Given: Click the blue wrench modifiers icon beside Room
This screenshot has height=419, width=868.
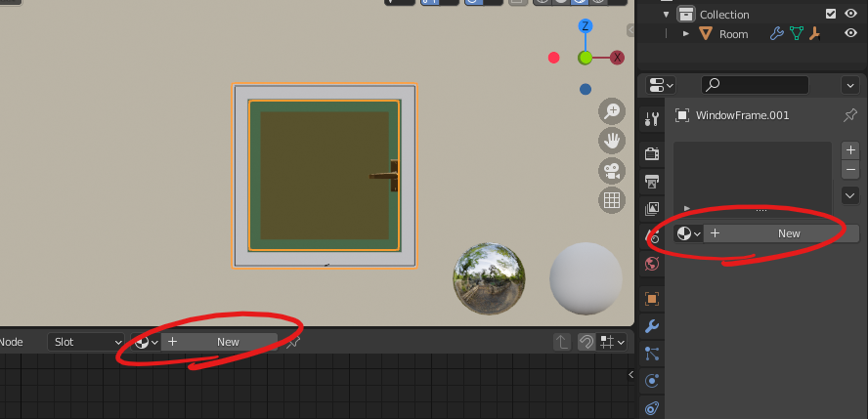Looking at the screenshot, I should (777, 34).
